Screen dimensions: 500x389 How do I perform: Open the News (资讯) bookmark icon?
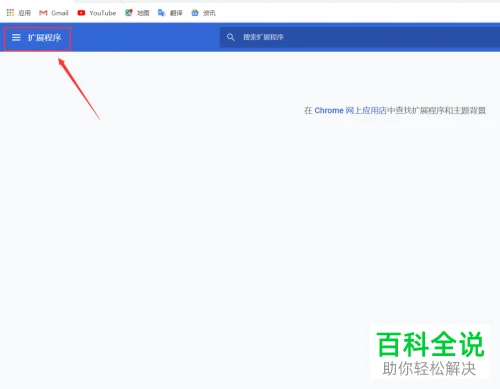(x=195, y=13)
